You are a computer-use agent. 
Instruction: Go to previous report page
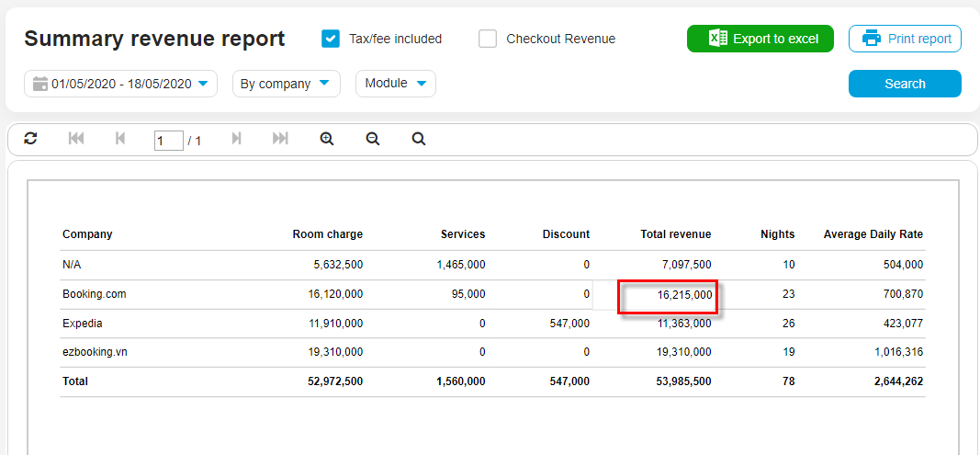click(x=119, y=139)
